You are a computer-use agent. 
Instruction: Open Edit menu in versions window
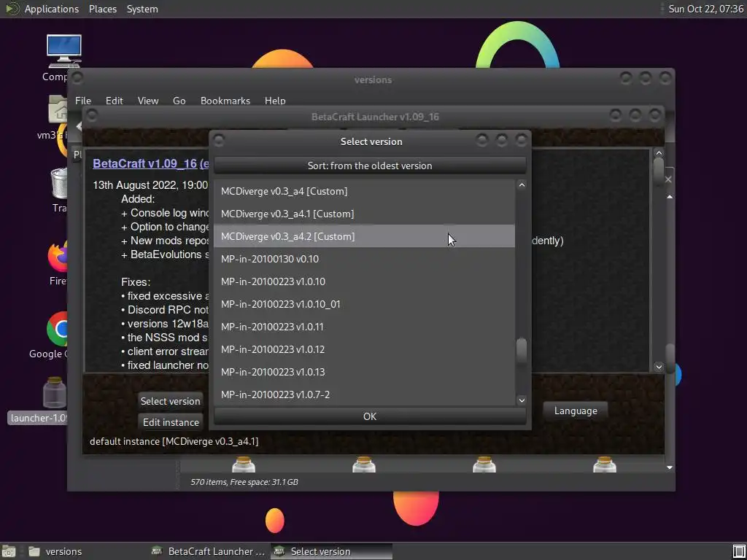click(x=115, y=101)
